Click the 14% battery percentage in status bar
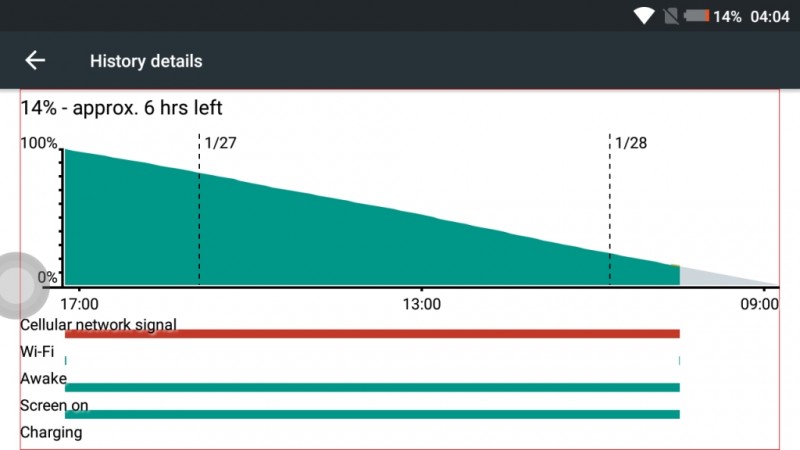 [727, 17]
